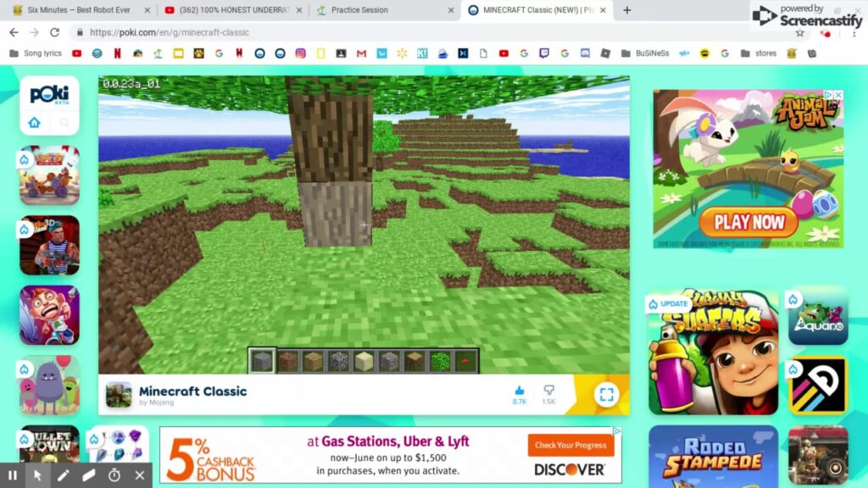The height and width of the screenshot is (488, 868).
Task: Choose the Screencastify pen drawing tool
Action: (63, 474)
